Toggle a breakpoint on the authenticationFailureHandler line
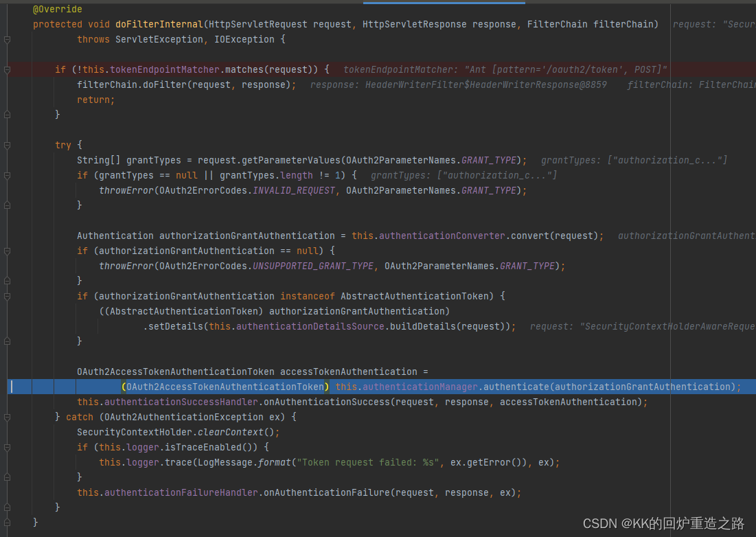This screenshot has height=537, width=756. click(x=19, y=492)
